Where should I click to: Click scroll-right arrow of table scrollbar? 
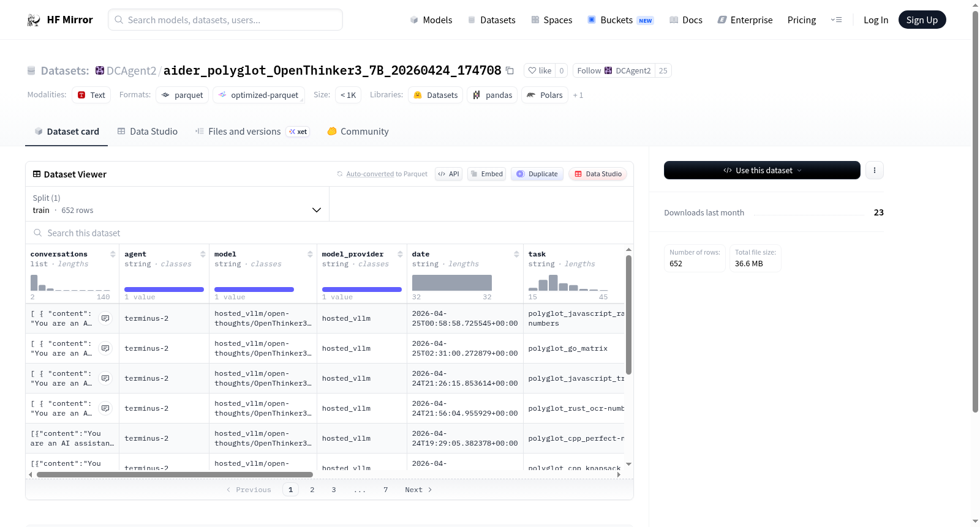(619, 474)
